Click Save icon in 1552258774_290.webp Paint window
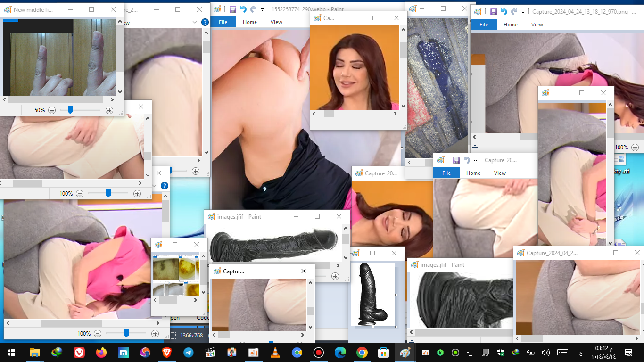Image resolution: width=644 pixels, height=362 pixels. 232,9
